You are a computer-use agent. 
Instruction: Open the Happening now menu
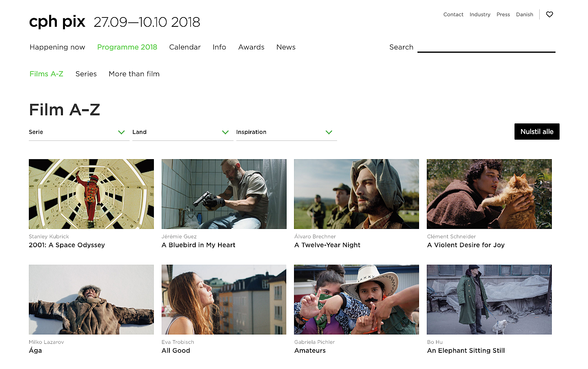coord(57,47)
